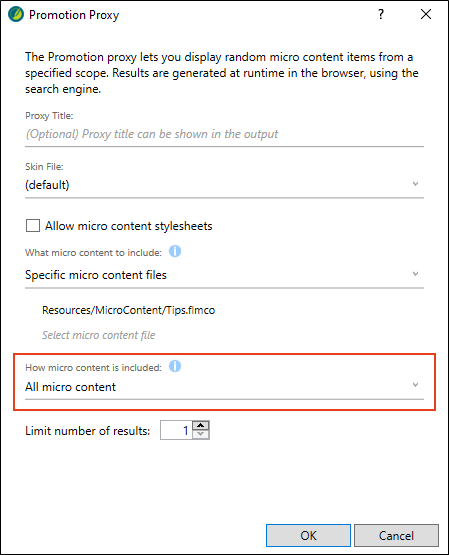449x555 pixels.
Task: Click the OK button
Action: (308, 536)
